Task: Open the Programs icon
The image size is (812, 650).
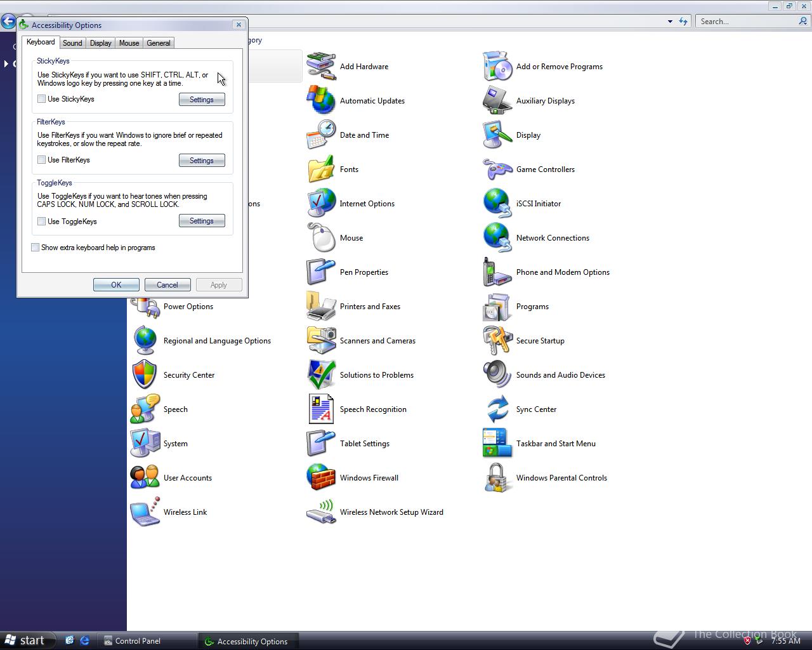Action: (497, 307)
